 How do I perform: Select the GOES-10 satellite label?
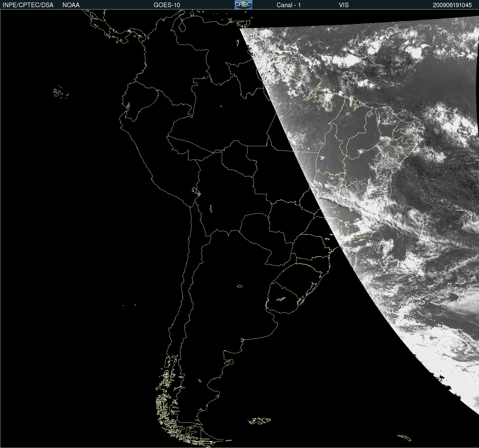click(167, 5)
